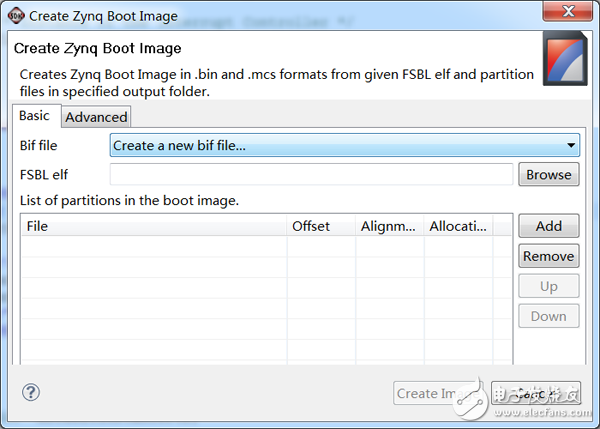600x429 pixels.
Task: Select the Allocation column header
Action: pyautogui.click(x=458, y=226)
